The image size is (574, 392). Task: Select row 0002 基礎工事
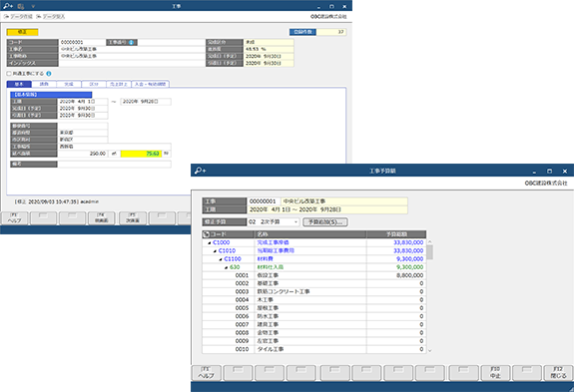tap(314, 283)
